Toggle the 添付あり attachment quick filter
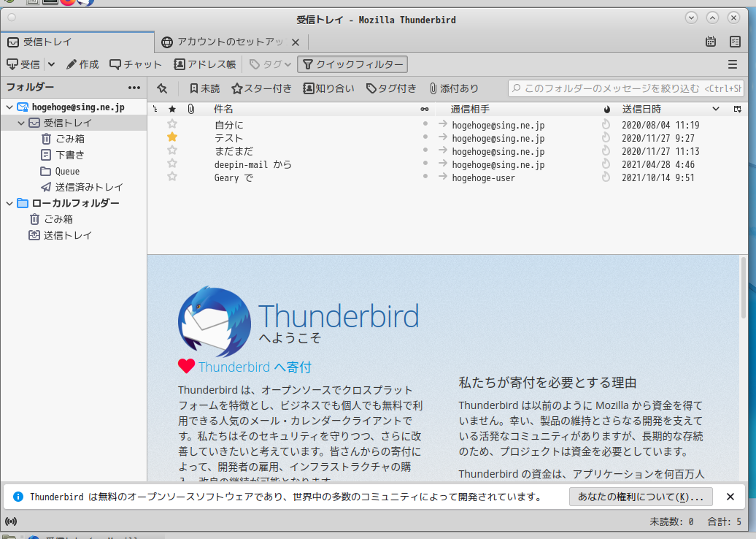Viewport: 756px width, 539px height. [454, 88]
